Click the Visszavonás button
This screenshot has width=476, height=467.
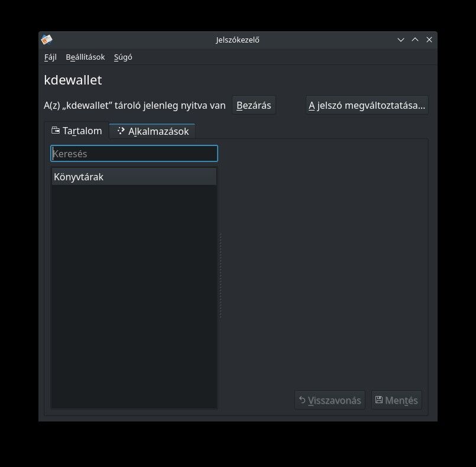pyautogui.click(x=330, y=400)
